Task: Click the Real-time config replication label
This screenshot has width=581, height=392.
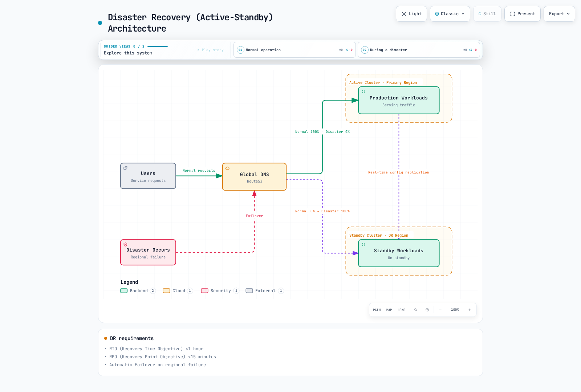Action: click(x=399, y=172)
